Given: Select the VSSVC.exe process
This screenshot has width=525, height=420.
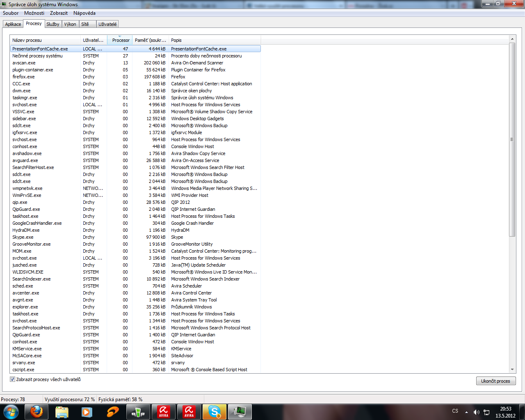Looking at the screenshot, I should (135, 112).
